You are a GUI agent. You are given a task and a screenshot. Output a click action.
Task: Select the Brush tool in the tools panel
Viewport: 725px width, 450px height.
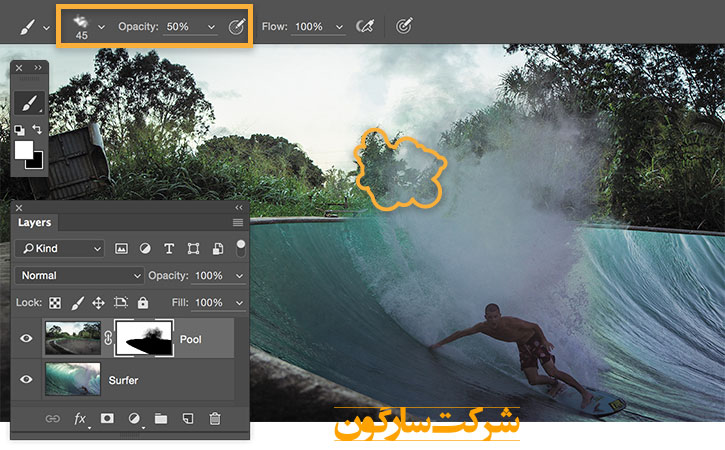(x=29, y=104)
